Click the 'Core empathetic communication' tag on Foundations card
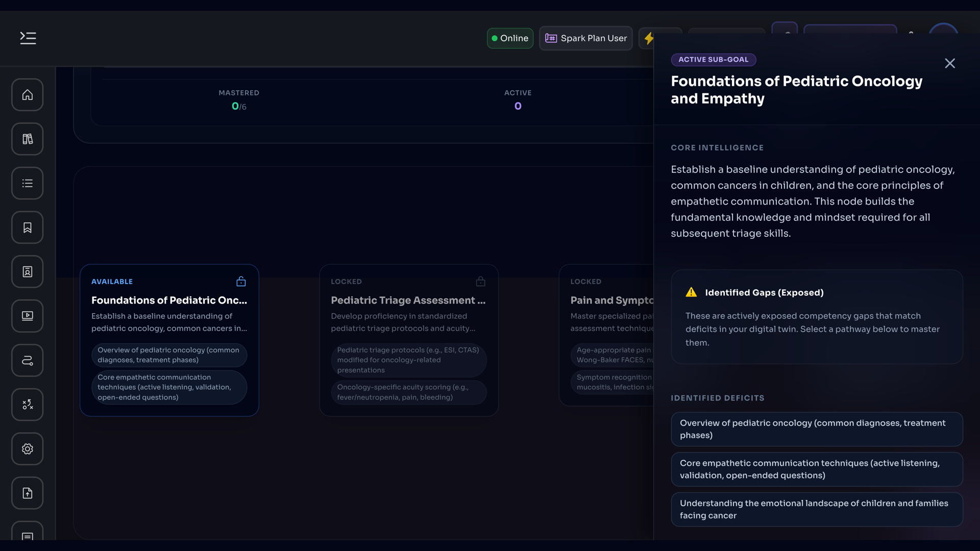980x551 pixels. (x=169, y=387)
